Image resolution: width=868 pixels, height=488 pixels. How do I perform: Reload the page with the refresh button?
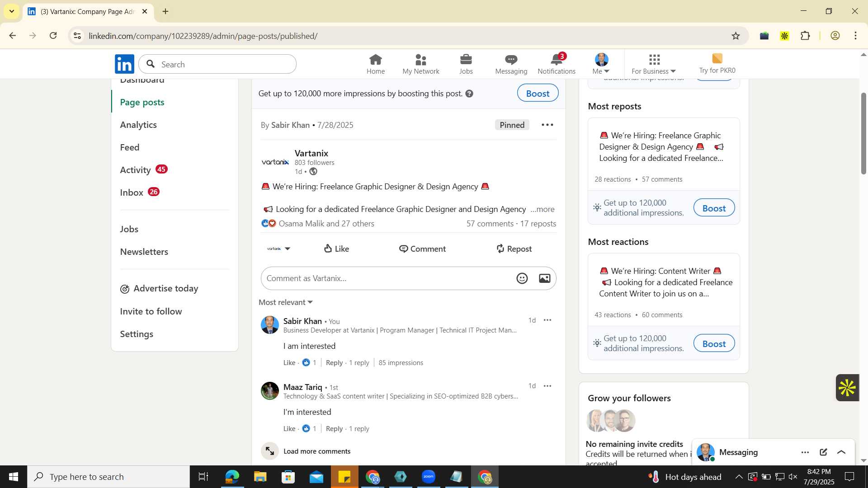click(x=53, y=36)
